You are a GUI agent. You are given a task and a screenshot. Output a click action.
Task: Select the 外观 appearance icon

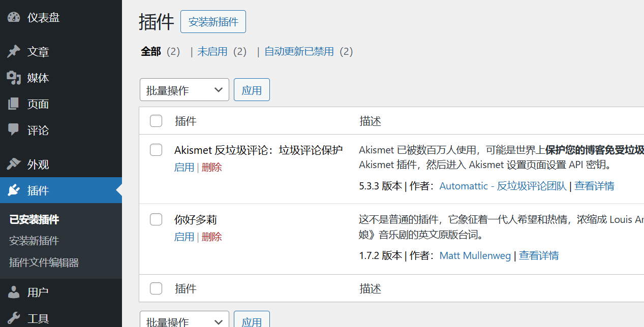[x=13, y=164]
